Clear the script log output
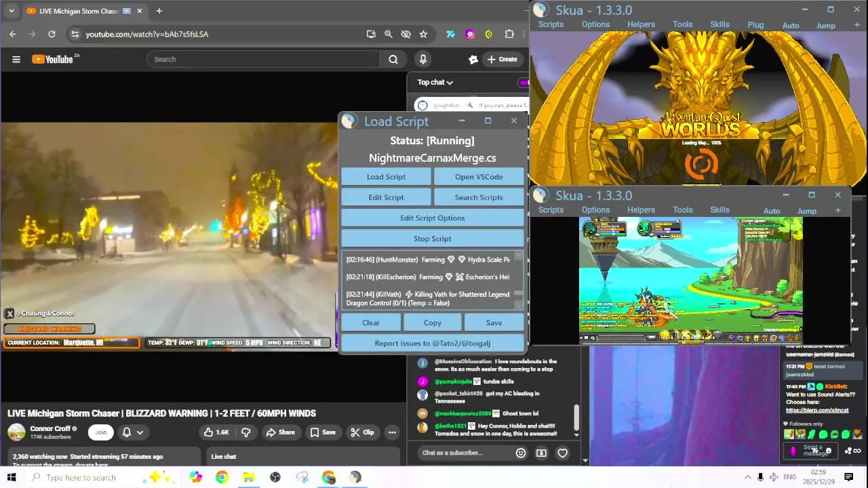868x488 pixels. tap(371, 323)
